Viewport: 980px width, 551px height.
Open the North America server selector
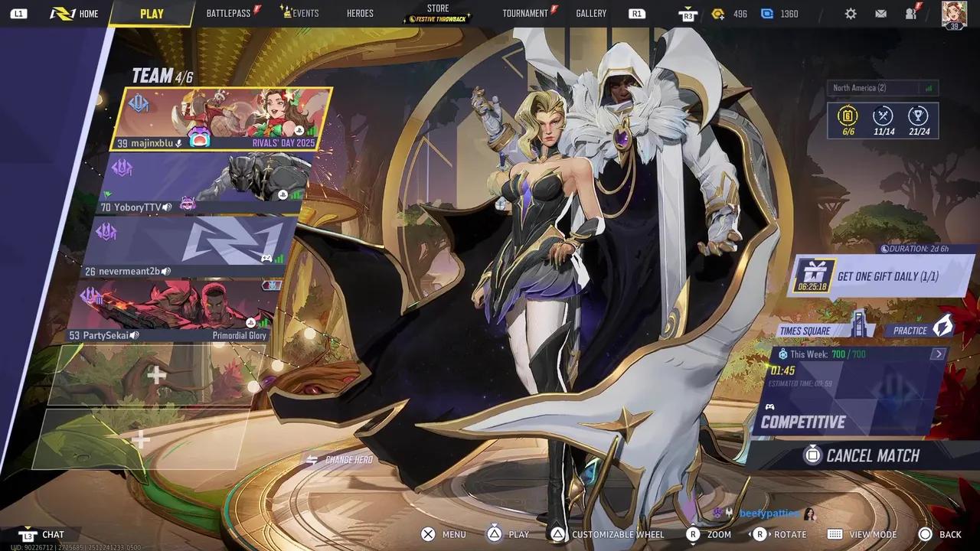pyautogui.click(x=882, y=88)
